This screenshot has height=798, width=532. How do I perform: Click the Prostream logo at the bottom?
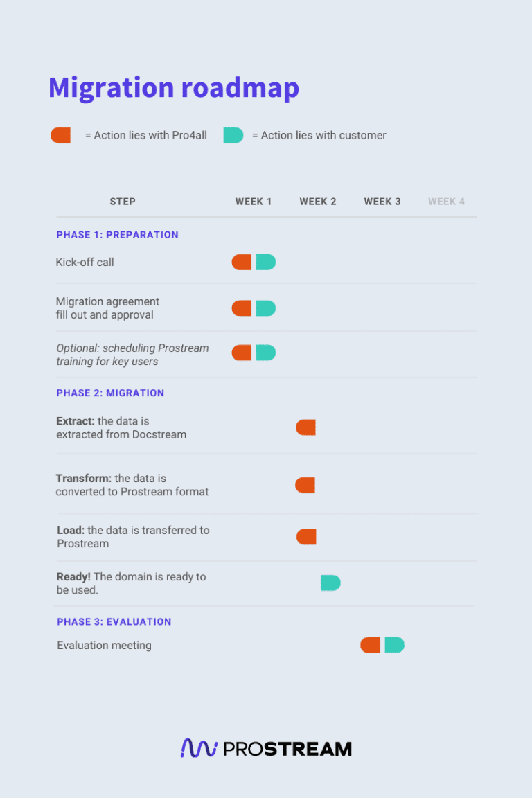pyautogui.click(x=266, y=748)
